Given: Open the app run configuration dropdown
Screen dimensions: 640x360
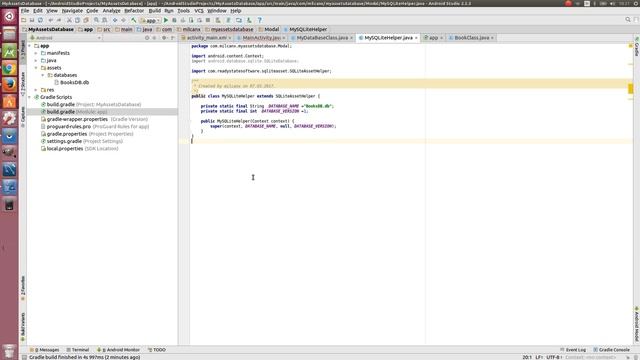Looking at the screenshot, I should [150, 20].
